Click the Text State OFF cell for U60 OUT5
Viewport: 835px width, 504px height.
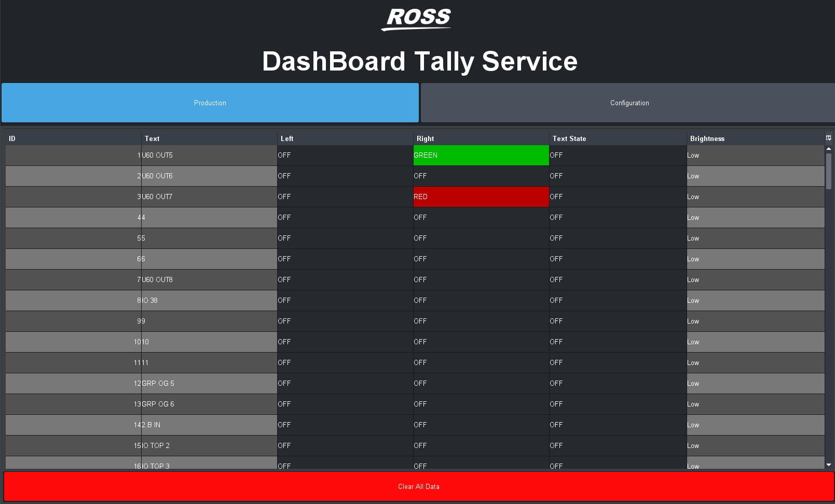tap(618, 156)
